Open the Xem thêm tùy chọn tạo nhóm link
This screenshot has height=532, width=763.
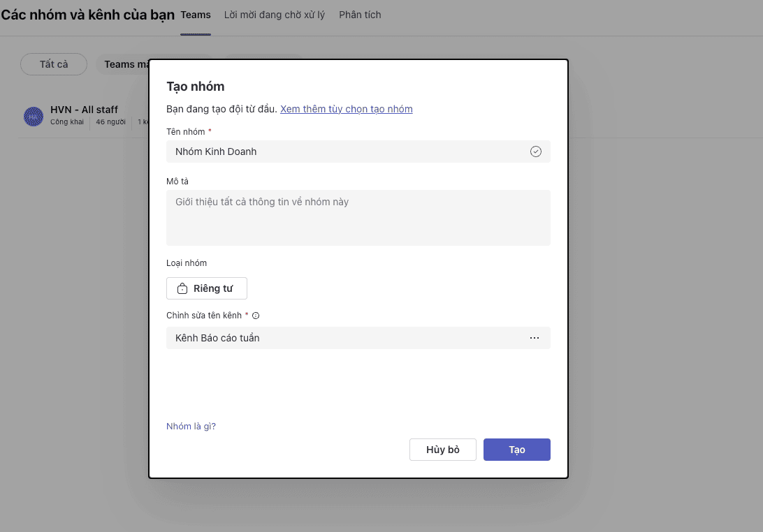pos(346,109)
